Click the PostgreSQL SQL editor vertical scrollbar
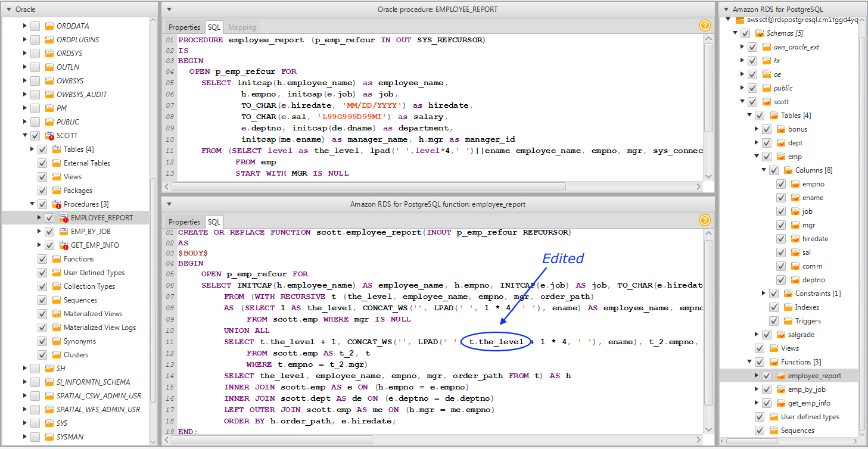 tap(709, 322)
